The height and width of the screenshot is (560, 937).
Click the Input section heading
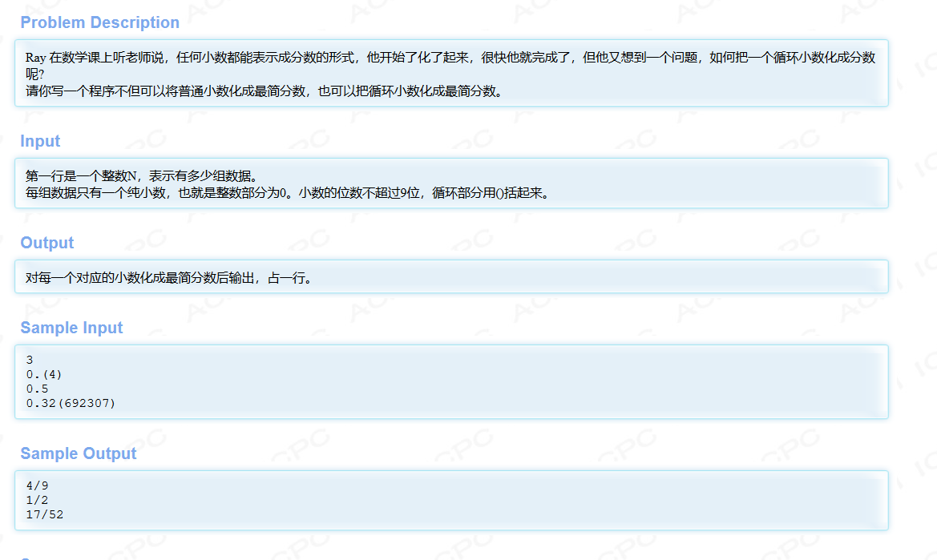(x=40, y=141)
